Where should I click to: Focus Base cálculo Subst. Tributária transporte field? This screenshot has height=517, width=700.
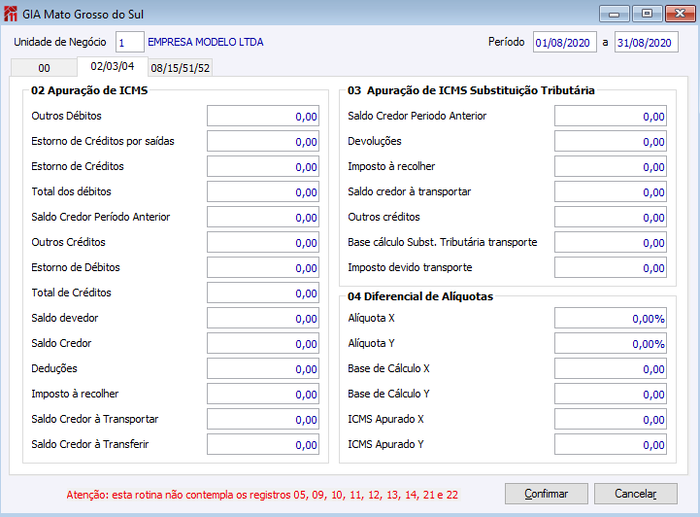(610, 242)
